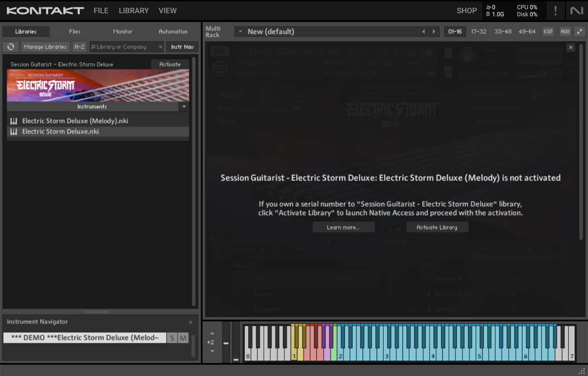
Task: Open the FILE menu
Action: pos(101,10)
